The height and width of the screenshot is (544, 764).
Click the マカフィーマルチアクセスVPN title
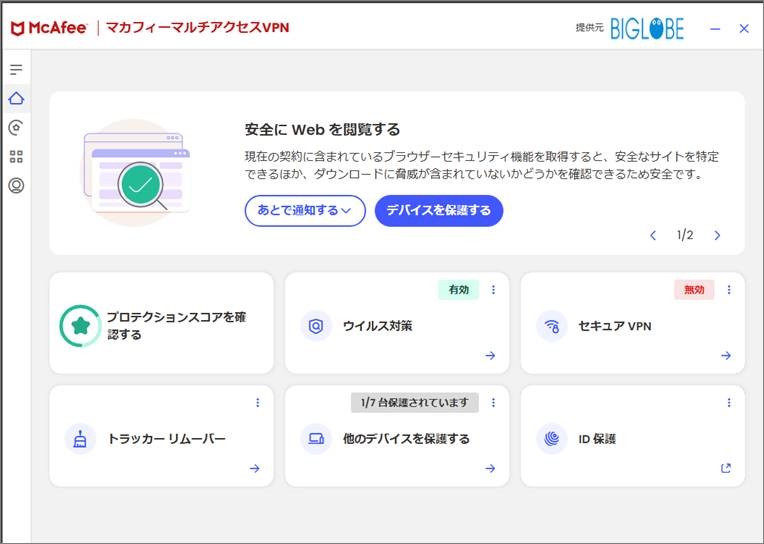coord(197,28)
